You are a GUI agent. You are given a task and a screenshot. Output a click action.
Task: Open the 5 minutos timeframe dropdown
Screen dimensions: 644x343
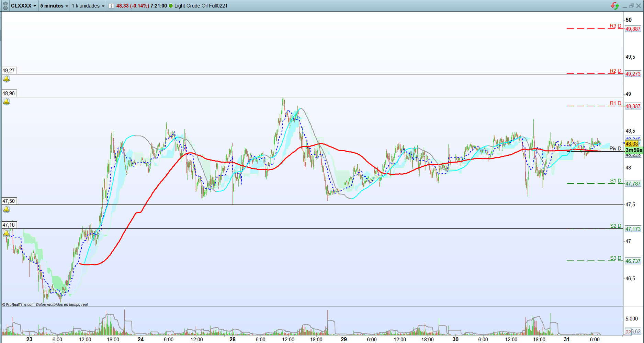coord(54,6)
